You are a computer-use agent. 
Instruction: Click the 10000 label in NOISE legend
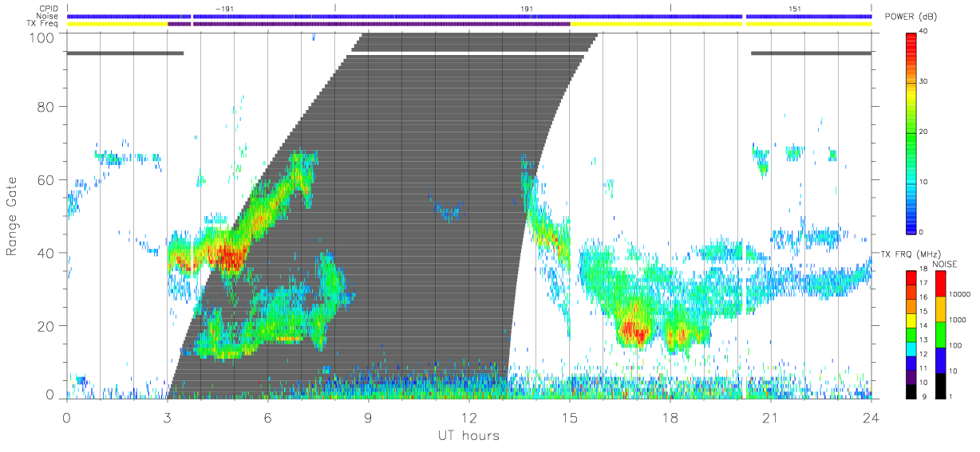(x=960, y=295)
